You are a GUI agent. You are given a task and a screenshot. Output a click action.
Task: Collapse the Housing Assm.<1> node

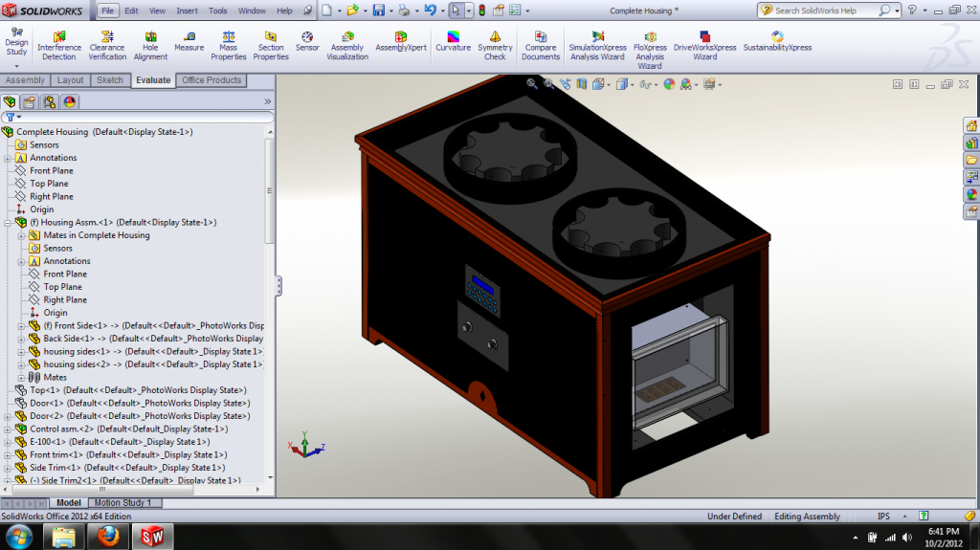coord(8,223)
